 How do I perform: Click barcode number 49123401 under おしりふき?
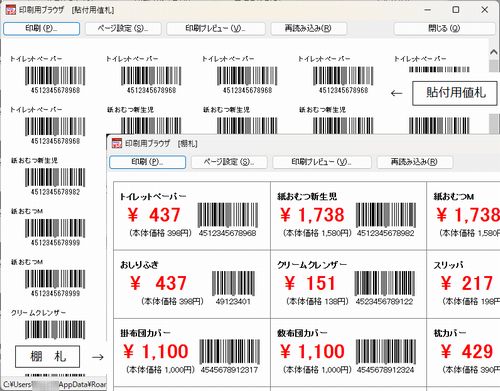(233, 302)
